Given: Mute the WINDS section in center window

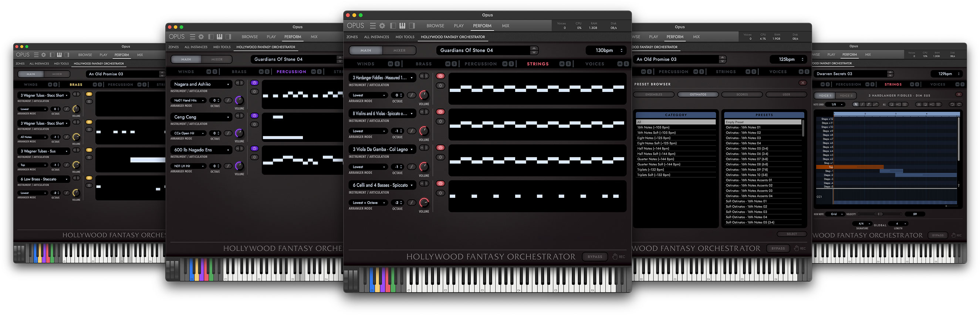Looking at the screenshot, I should tap(391, 64).
